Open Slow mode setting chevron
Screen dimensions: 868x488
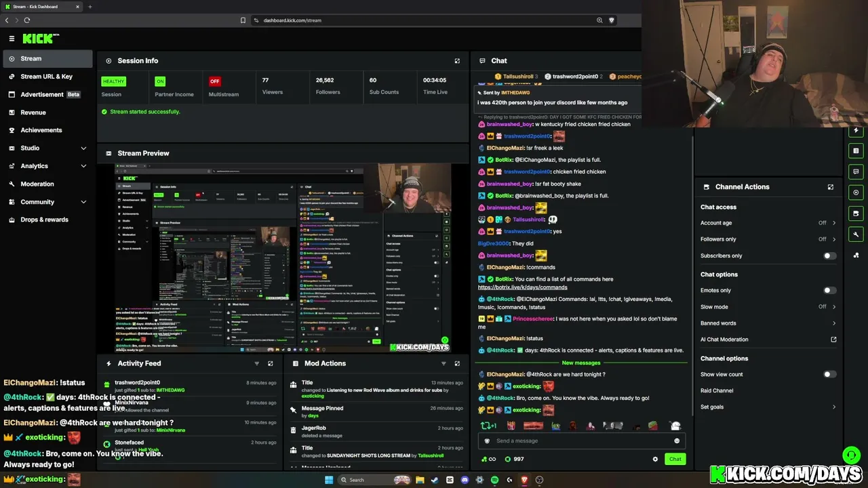pos(833,307)
